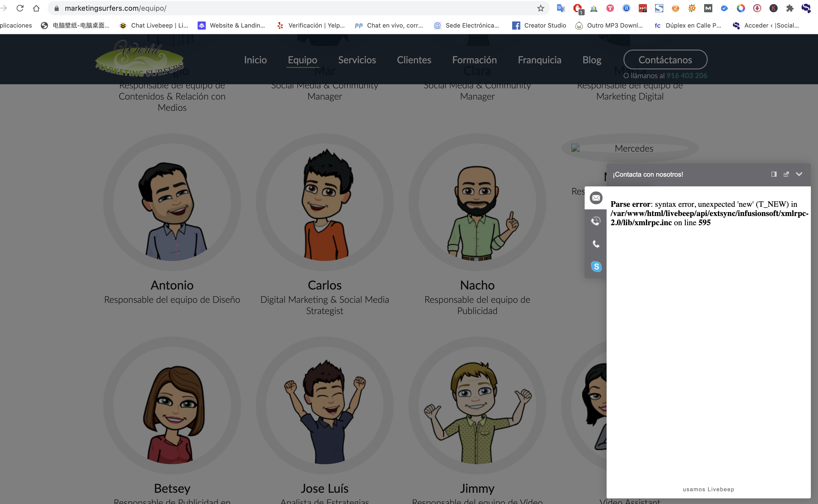This screenshot has height=504, width=818.
Task: Click Jimmy's avatar image
Action: tap(477, 405)
